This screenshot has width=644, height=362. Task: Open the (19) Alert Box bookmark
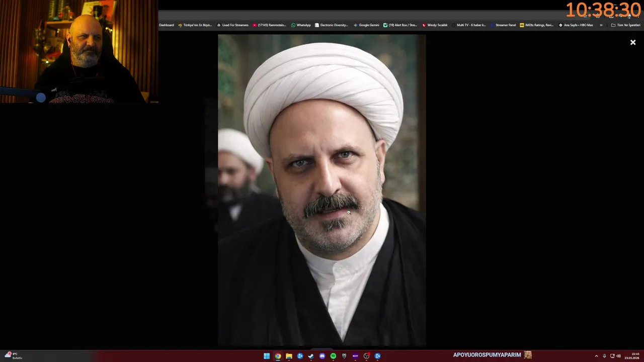pos(400,25)
